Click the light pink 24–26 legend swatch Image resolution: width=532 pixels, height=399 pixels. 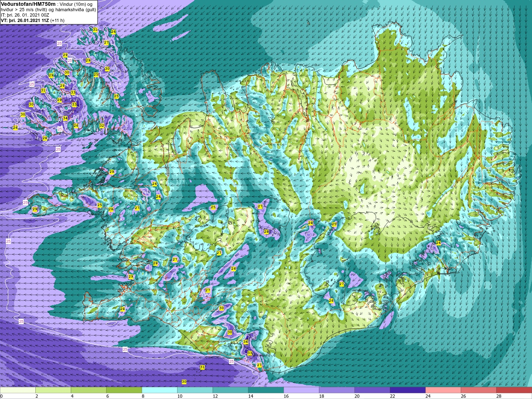coord(443,390)
